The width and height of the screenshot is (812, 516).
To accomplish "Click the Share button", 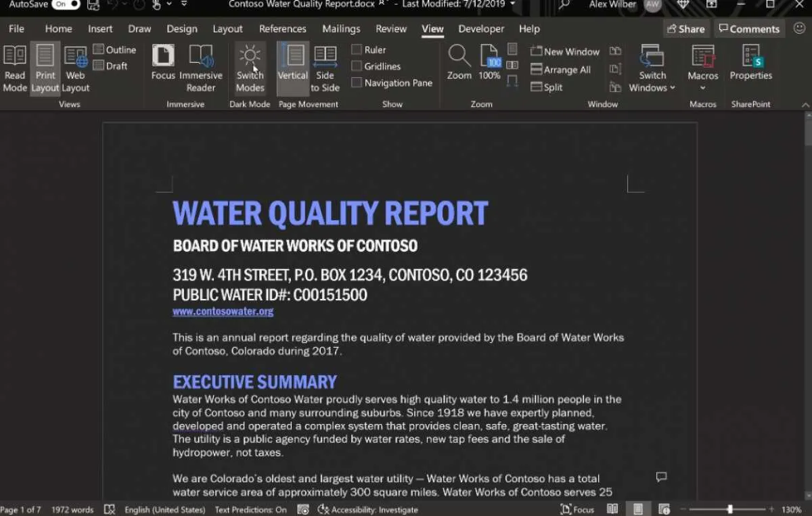I will [685, 29].
